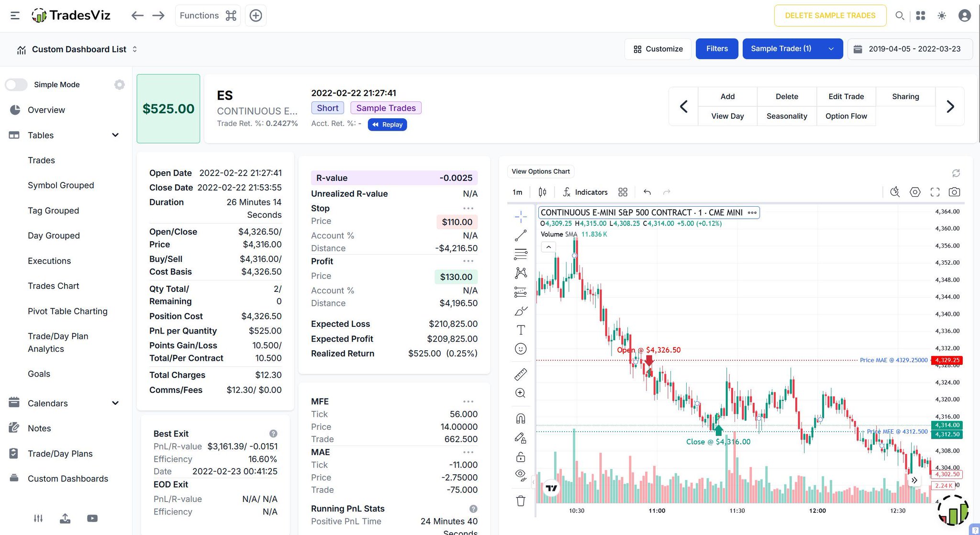The width and height of the screenshot is (980, 535).
Task: Open the date range picker field
Action: [910, 49]
